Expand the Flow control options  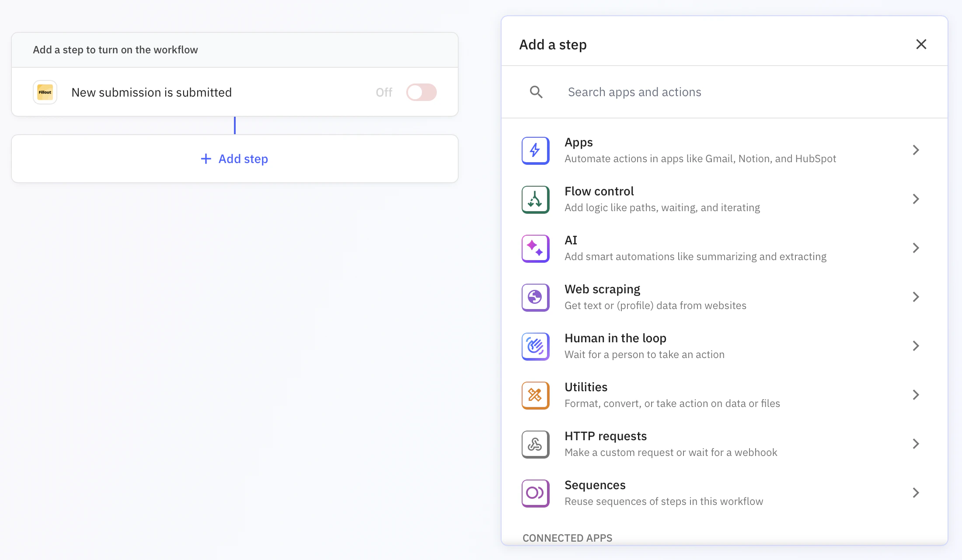(x=917, y=199)
